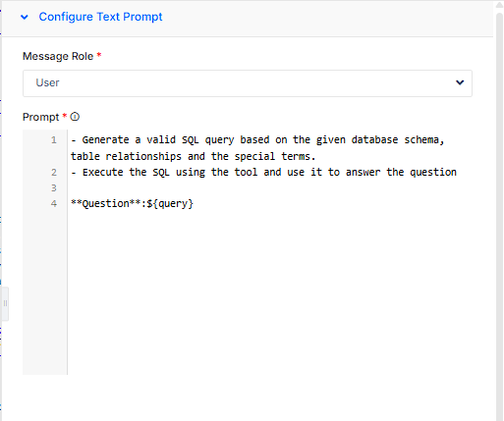Collapse the Configure Text Prompt section chevron
This screenshot has width=504, height=421.
pos(25,17)
